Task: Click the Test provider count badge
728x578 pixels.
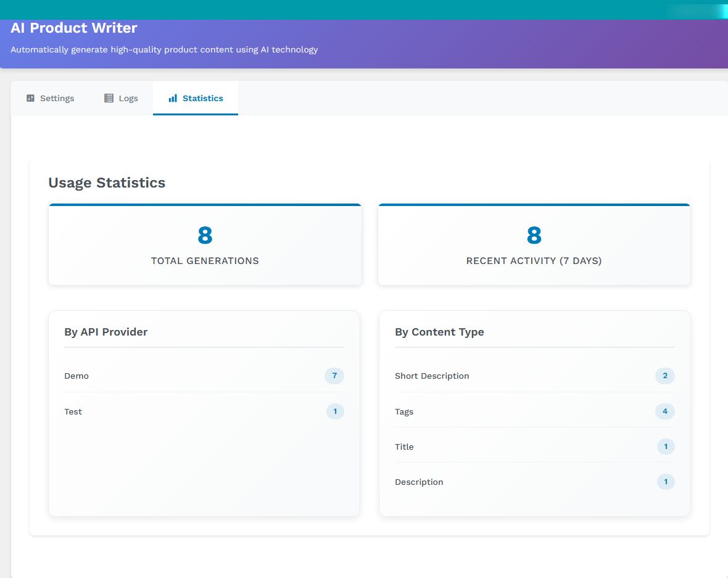Action: [x=335, y=411]
